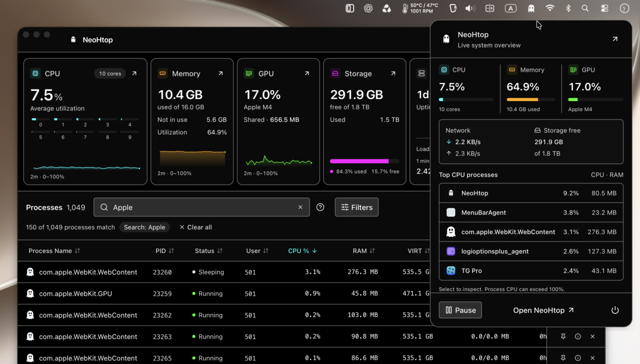Viewport: 640px width, 364px height.
Task: Open the Bluetooth menu bar icon
Action: click(x=568, y=8)
